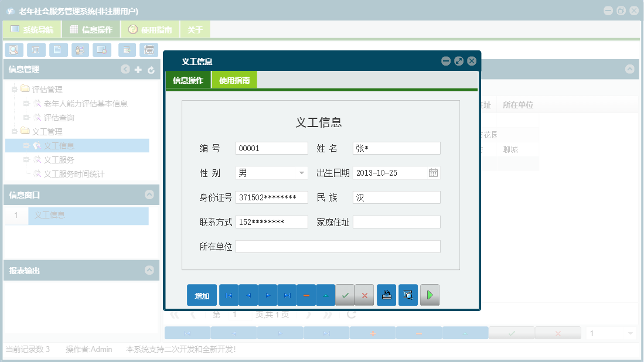Collapse the 义工管理 folder

[x=13, y=132]
